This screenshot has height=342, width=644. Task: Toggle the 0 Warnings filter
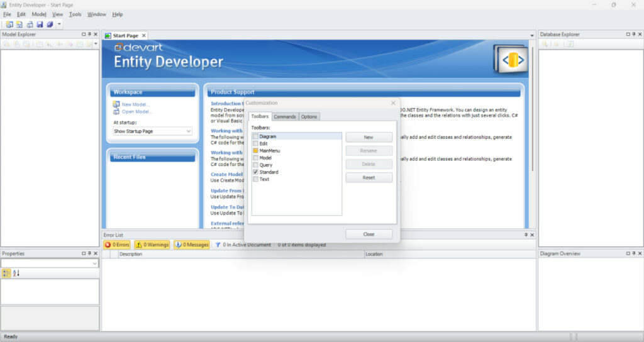[x=152, y=245]
